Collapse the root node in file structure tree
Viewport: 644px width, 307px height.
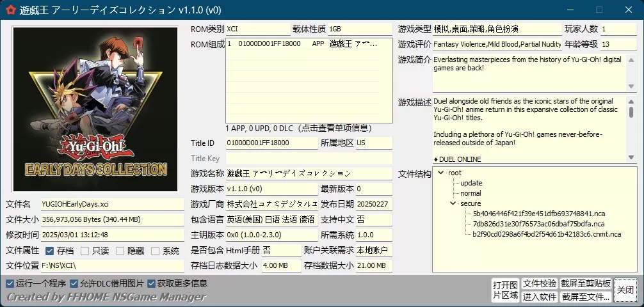[441, 173]
